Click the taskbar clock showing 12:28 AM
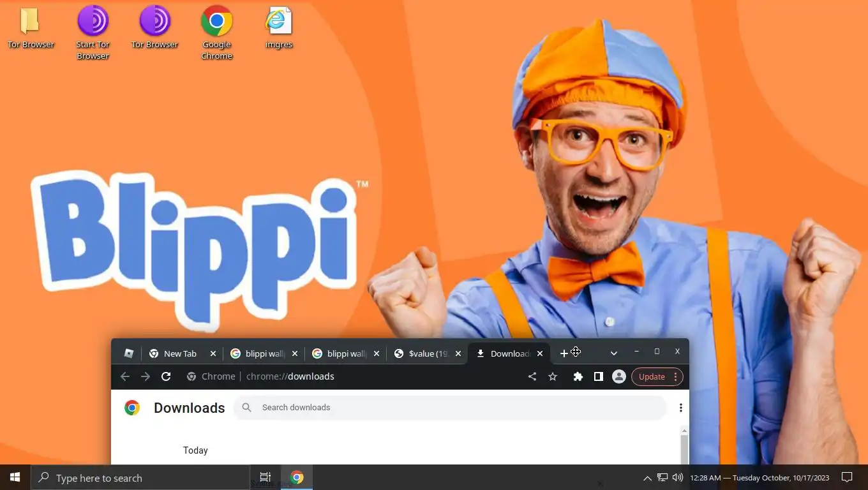Viewport: 868px width, 490px height. click(759, 478)
